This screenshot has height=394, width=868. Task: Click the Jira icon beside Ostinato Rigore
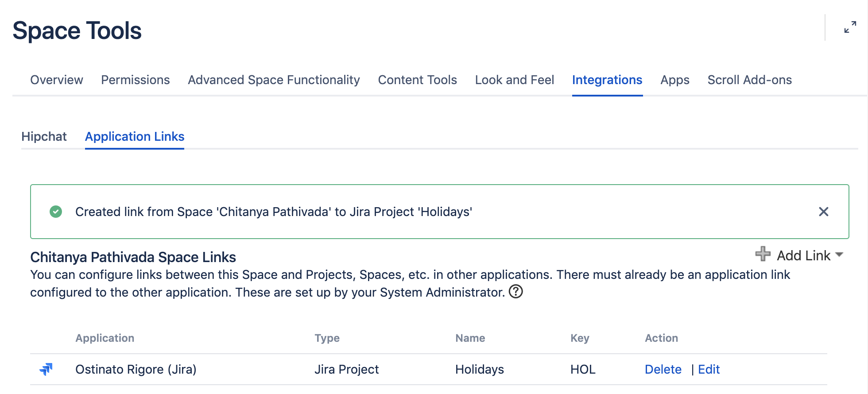click(46, 369)
